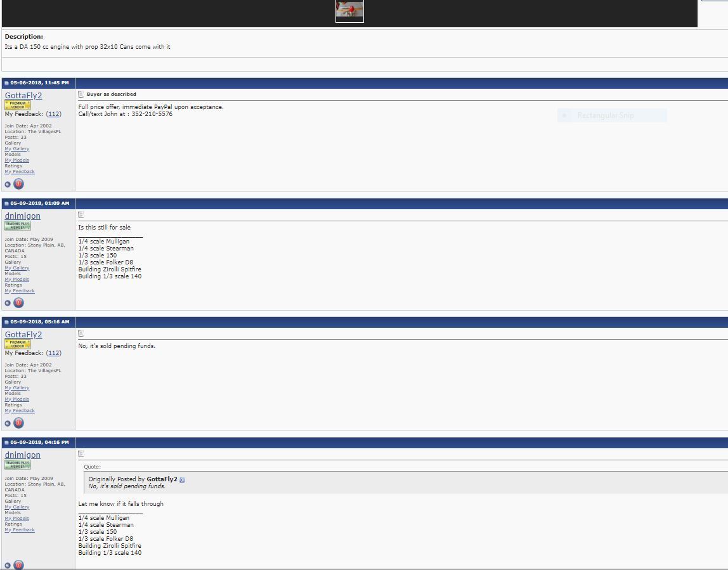This screenshot has width=728, height=570.
Task: Click view-post arrow beside quoted GottaFly2
Action: point(182,479)
